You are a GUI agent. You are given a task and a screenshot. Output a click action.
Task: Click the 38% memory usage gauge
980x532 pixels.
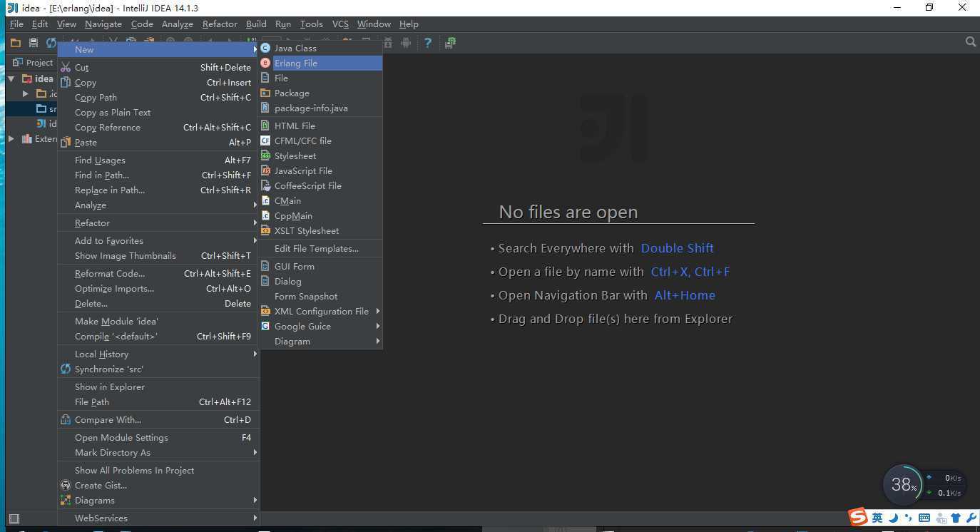point(904,485)
